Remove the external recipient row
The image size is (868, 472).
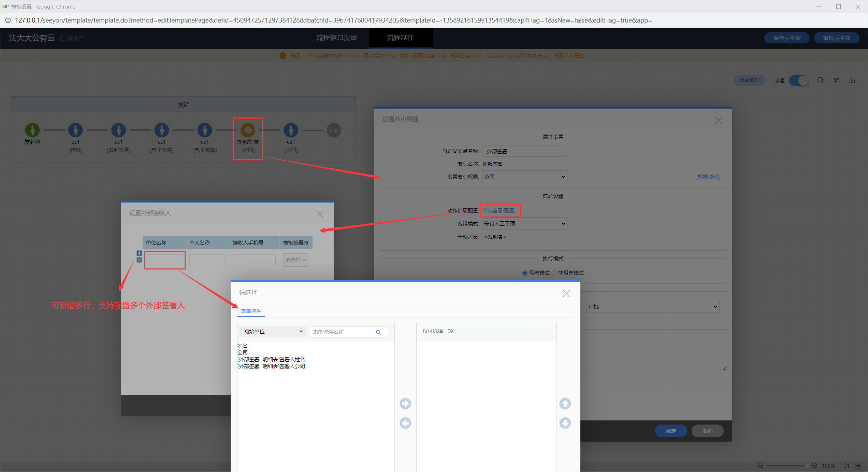[139, 260]
